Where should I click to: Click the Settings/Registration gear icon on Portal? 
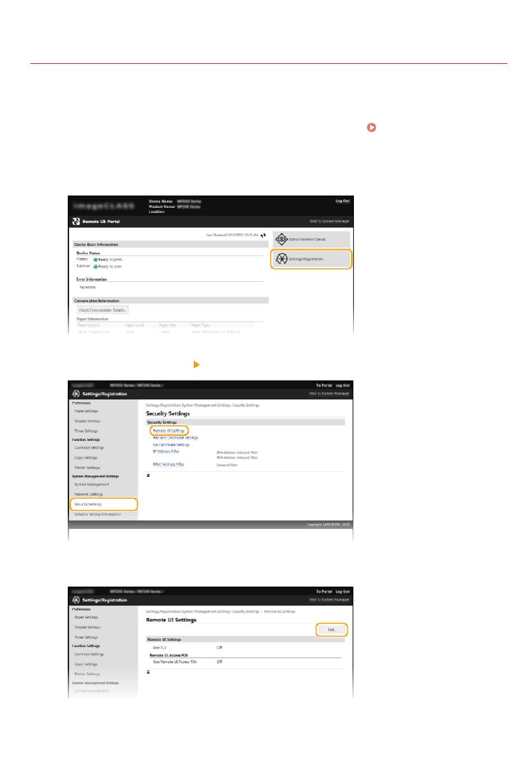coord(282,259)
